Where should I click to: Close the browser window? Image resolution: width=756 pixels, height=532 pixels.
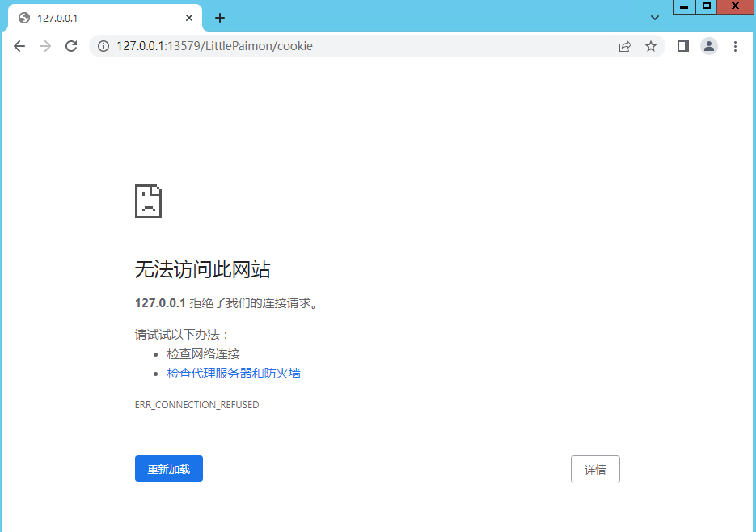(x=735, y=6)
